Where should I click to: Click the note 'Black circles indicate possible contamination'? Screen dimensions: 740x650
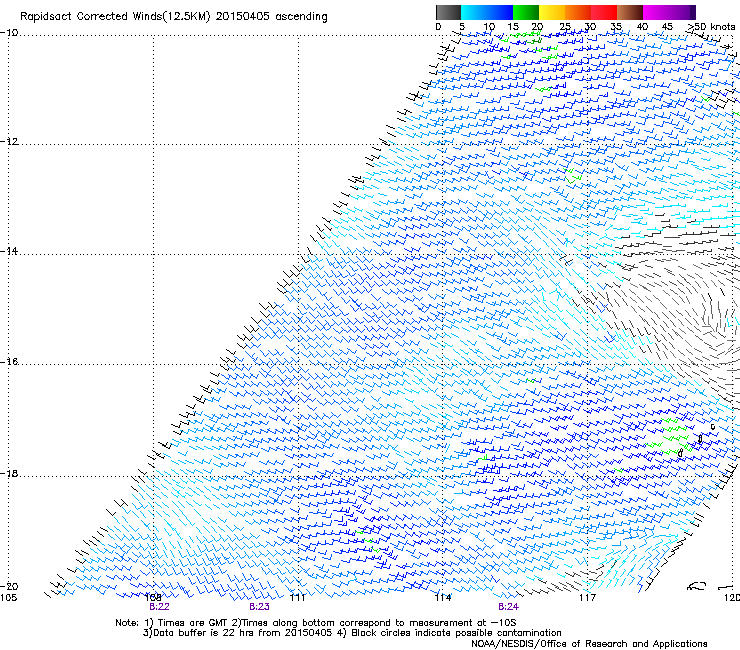[456, 633]
